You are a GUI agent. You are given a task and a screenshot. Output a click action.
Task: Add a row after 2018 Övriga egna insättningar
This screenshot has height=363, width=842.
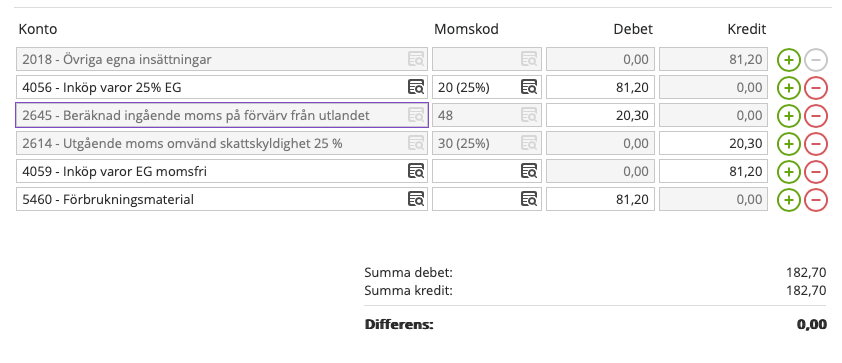pyautogui.click(x=789, y=60)
